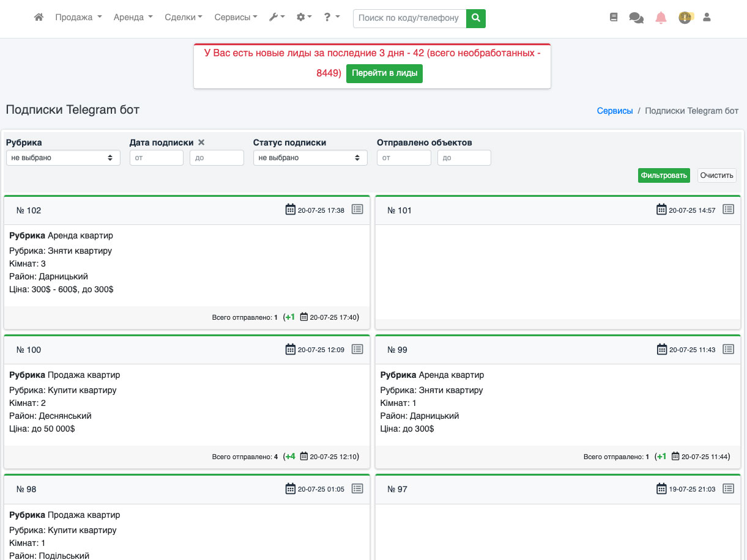Open the user profile icon
The height and width of the screenshot is (560, 747).
pos(707,18)
